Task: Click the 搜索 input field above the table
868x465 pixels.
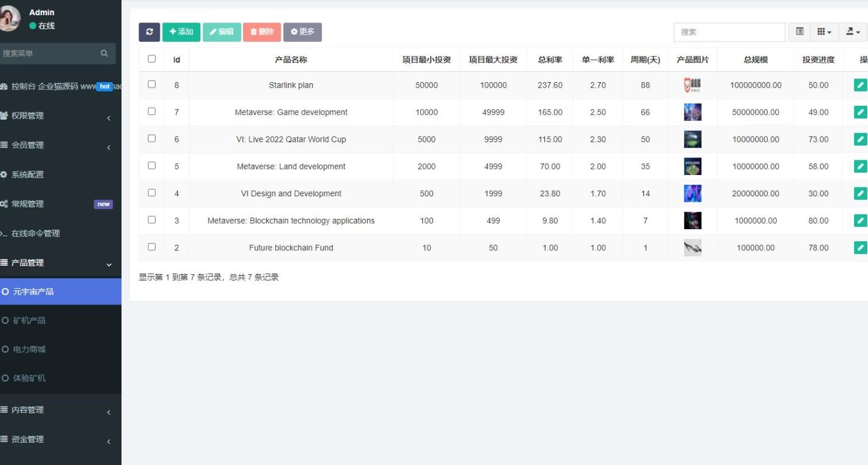Action: click(x=729, y=32)
